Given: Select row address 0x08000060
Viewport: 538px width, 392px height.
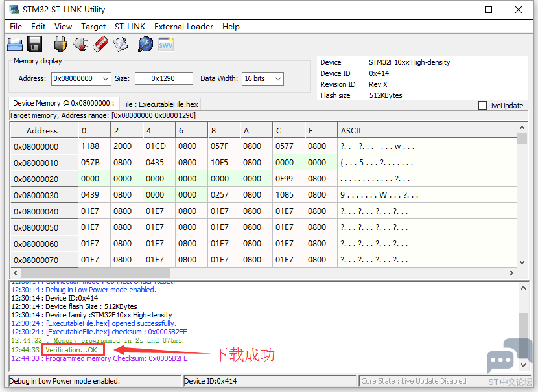Looking at the screenshot, I should (x=44, y=244).
